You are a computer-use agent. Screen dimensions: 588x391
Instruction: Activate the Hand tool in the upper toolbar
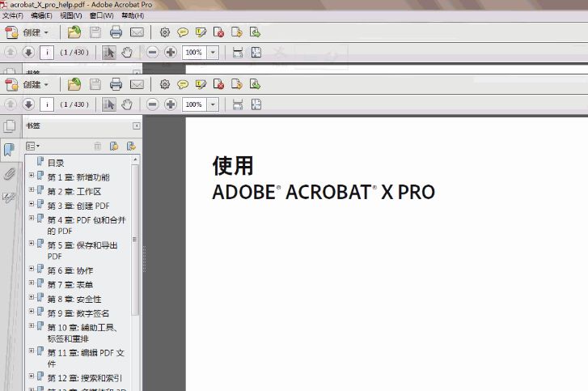127,52
